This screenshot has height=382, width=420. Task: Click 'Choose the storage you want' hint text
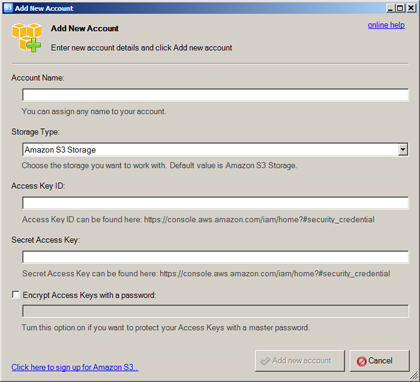[x=159, y=166]
